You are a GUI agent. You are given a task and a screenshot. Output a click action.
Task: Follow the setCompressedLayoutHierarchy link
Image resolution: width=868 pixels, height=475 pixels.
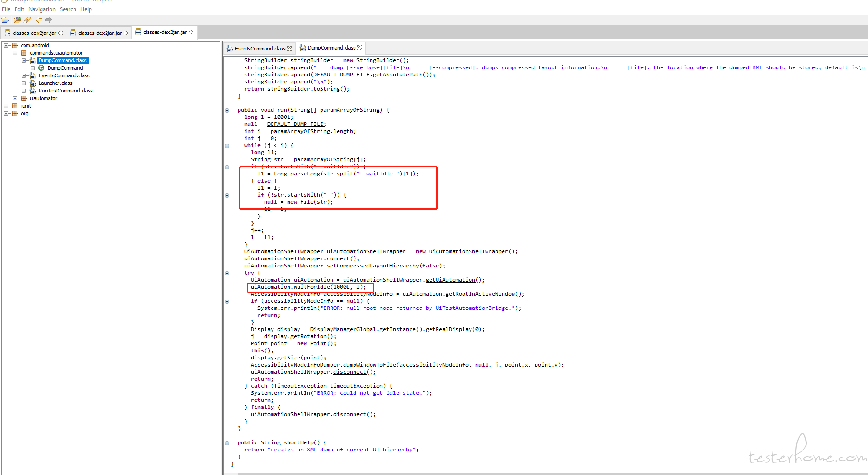click(373, 266)
